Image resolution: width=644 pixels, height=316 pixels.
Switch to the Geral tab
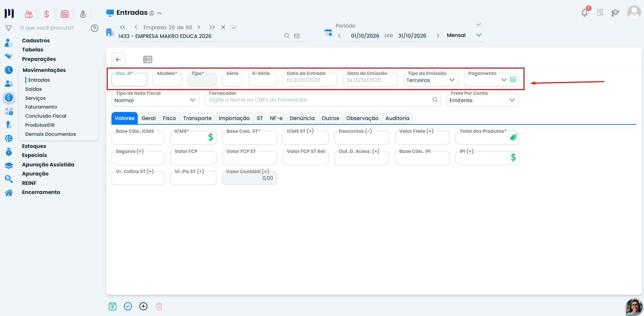[148, 118]
